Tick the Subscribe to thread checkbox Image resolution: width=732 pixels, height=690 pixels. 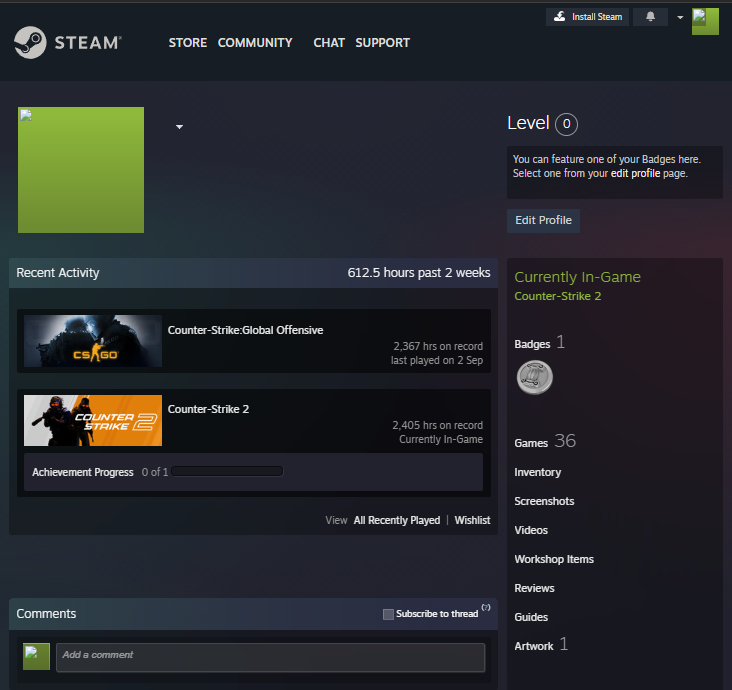tap(388, 614)
